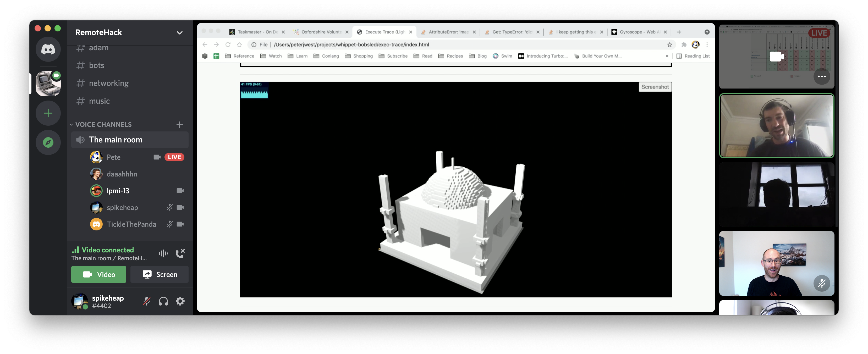Click camera icon next to TickleThePanda
Image resolution: width=868 pixels, height=354 pixels.
click(180, 225)
